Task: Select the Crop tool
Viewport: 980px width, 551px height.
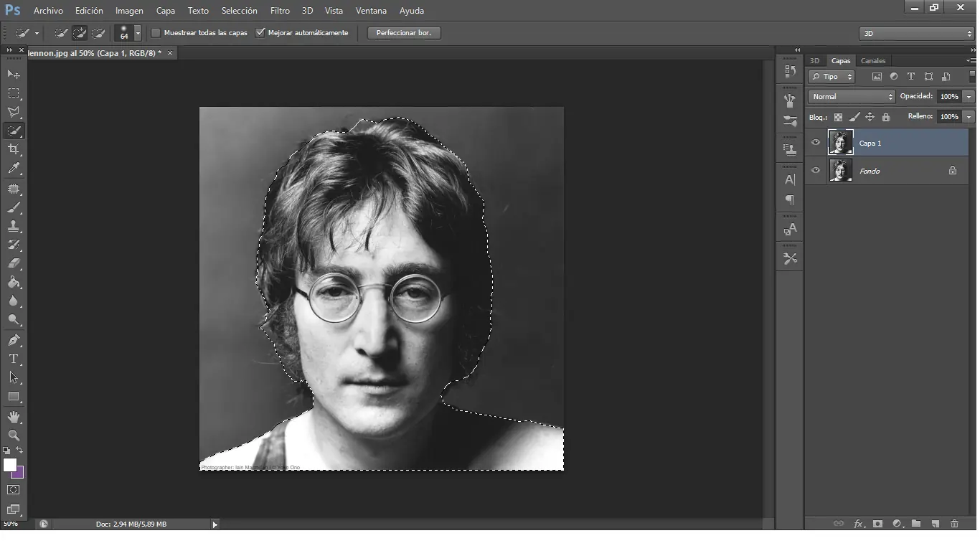Action: click(x=14, y=149)
